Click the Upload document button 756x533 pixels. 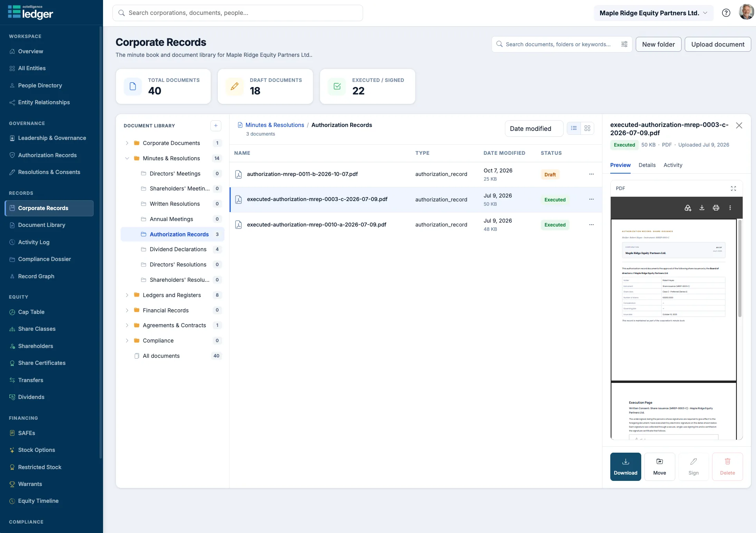(718, 44)
